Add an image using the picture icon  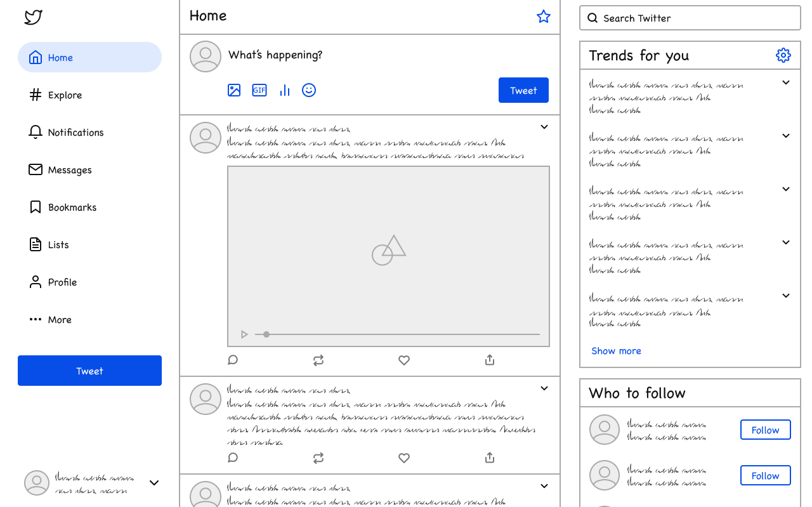[234, 90]
